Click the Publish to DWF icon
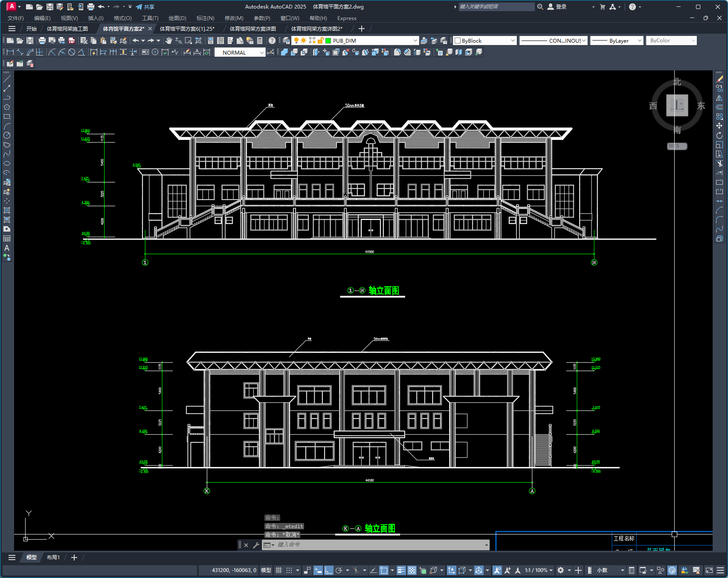Image resolution: width=728 pixels, height=578 pixels. coord(72,41)
